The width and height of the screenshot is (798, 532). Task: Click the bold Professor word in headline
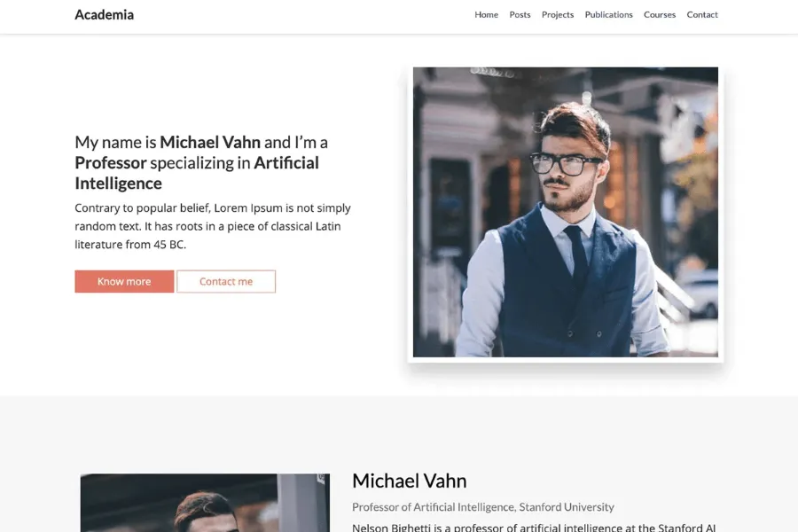[111, 163]
